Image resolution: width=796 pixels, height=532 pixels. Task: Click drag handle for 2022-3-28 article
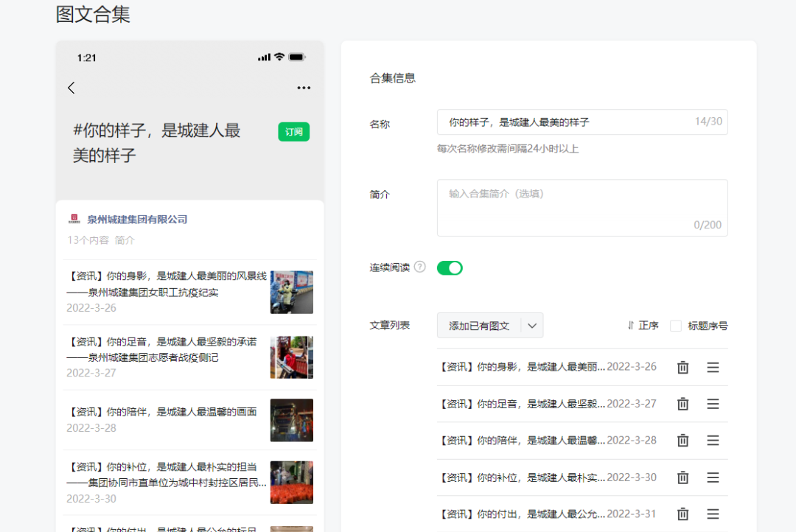click(713, 441)
